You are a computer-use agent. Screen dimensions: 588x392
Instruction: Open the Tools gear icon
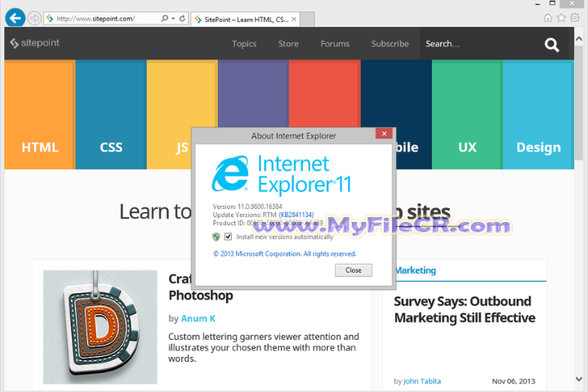pyautogui.click(x=574, y=18)
